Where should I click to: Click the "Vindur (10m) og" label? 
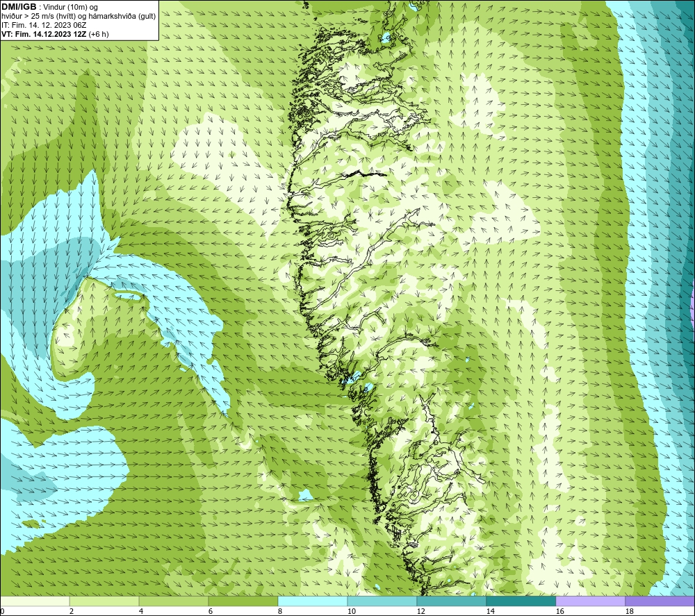point(72,7)
